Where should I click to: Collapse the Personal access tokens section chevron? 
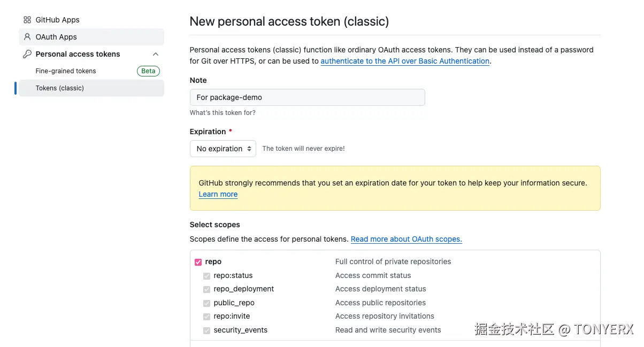156,54
